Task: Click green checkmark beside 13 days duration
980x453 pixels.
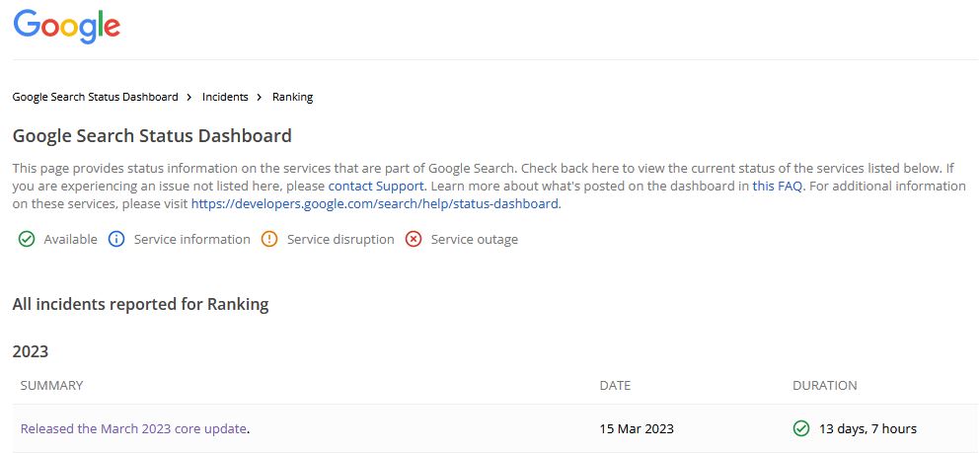Action: 801,428
